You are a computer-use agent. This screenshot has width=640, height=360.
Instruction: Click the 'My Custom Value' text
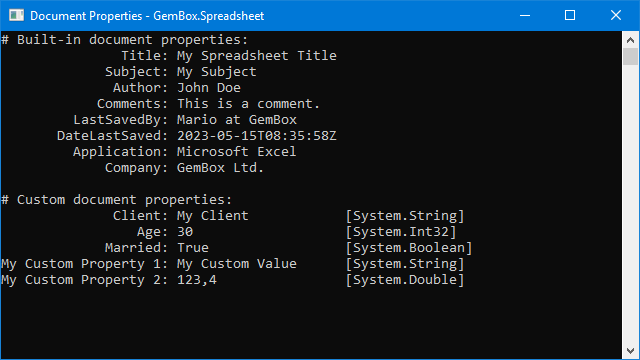click(x=237, y=264)
